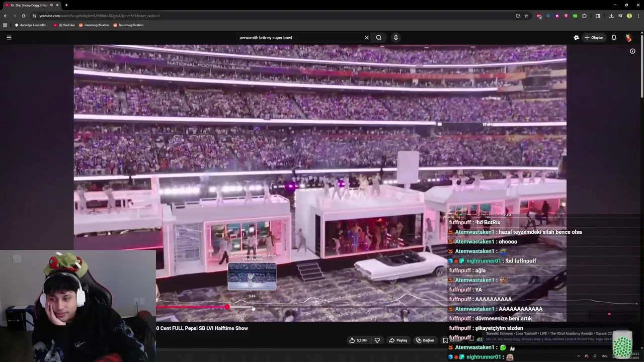Clear the YouTube search box text

[x=366, y=37]
